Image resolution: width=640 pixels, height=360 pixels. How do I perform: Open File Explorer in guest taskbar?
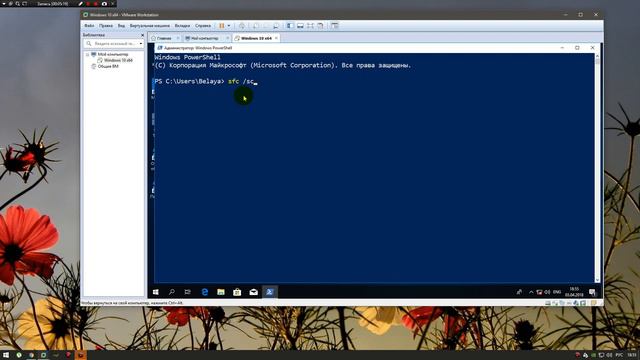pyautogui.click(x=221, y=292)
